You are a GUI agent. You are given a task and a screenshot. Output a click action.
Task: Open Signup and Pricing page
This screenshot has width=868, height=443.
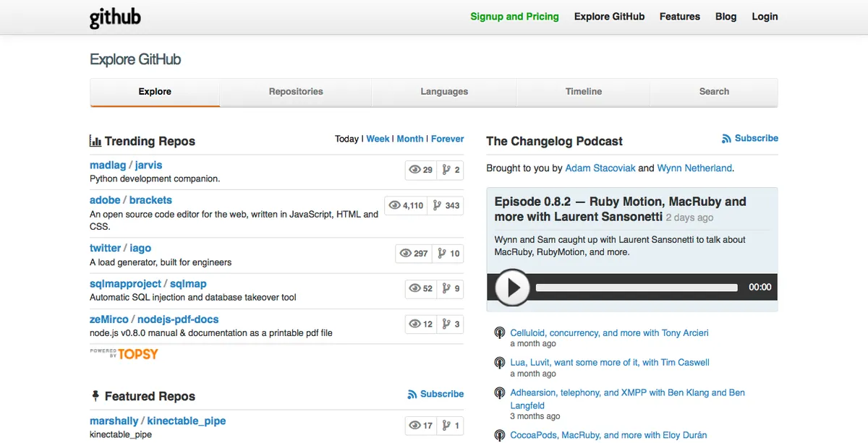(x=514, y=17)
